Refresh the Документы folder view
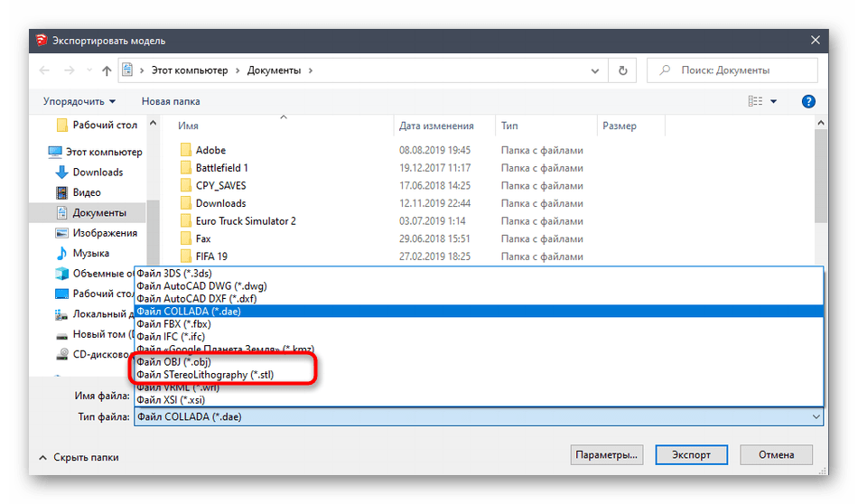858x504 pixels. point(622,70)
